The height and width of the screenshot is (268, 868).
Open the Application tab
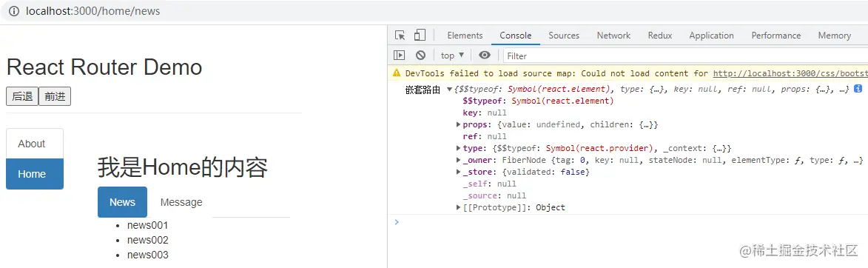point(711,36)
